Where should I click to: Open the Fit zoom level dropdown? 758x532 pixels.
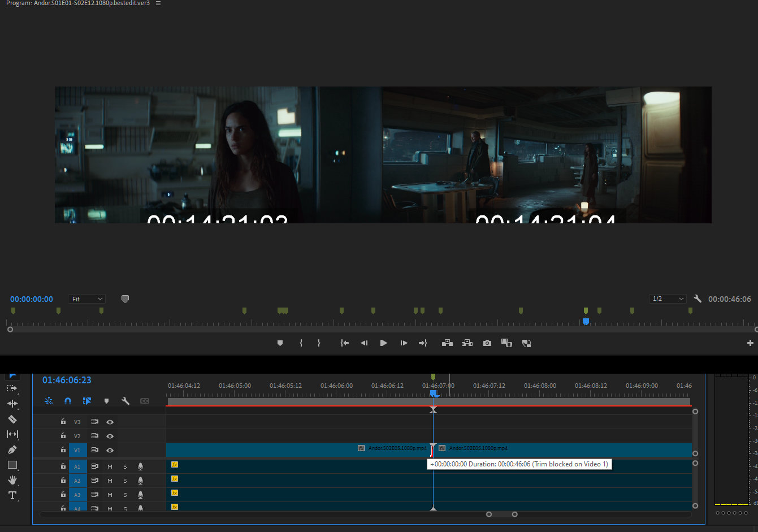tap(87, 299)
